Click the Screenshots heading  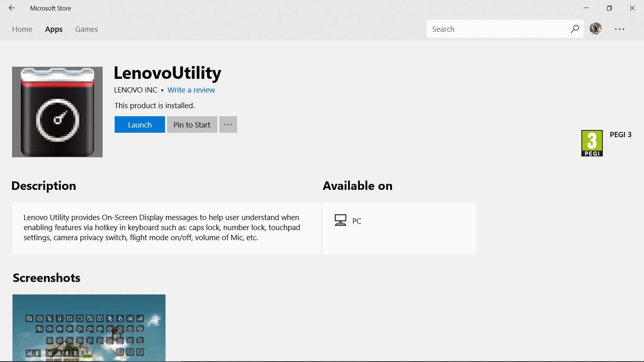(47, 278)
